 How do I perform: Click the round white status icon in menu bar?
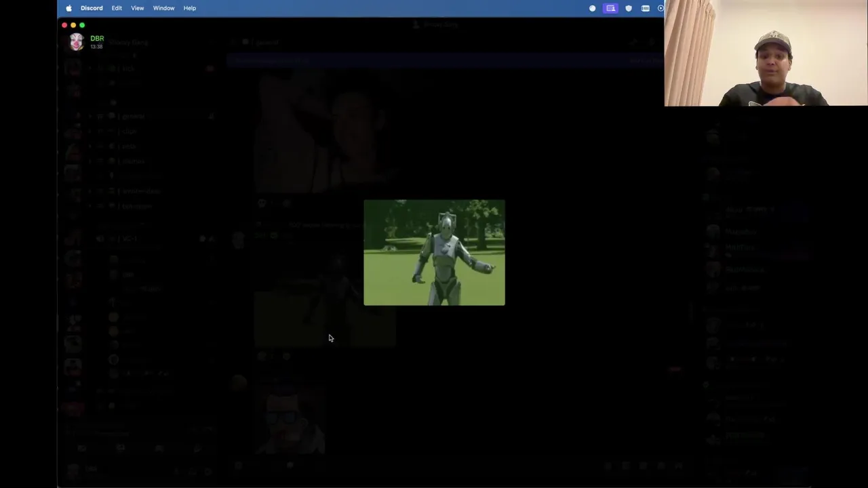tap(592, 8)
